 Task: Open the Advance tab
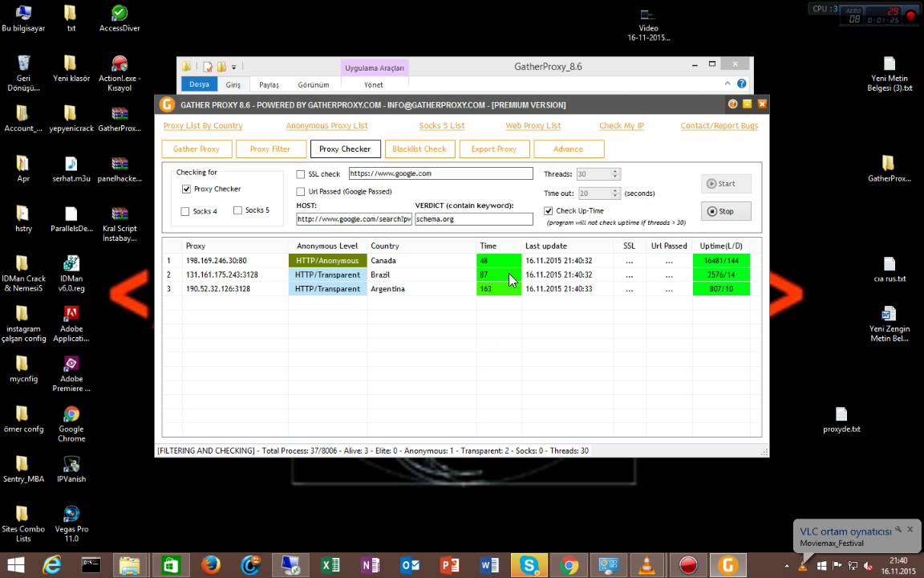click(x=568, y=149)
